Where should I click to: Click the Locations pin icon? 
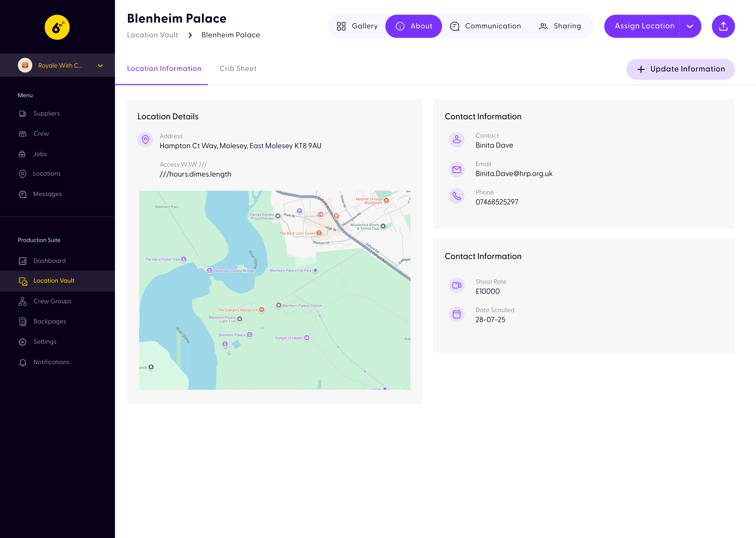pos(22,174)
